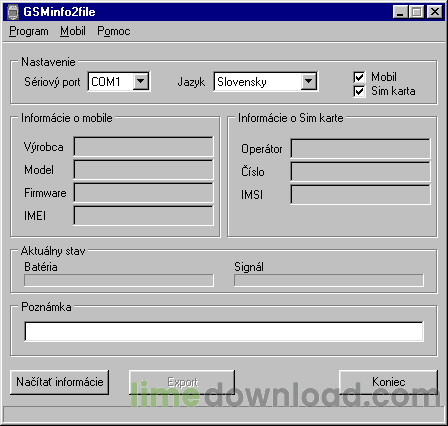Focus the Poznámka text box

[224, 331]
